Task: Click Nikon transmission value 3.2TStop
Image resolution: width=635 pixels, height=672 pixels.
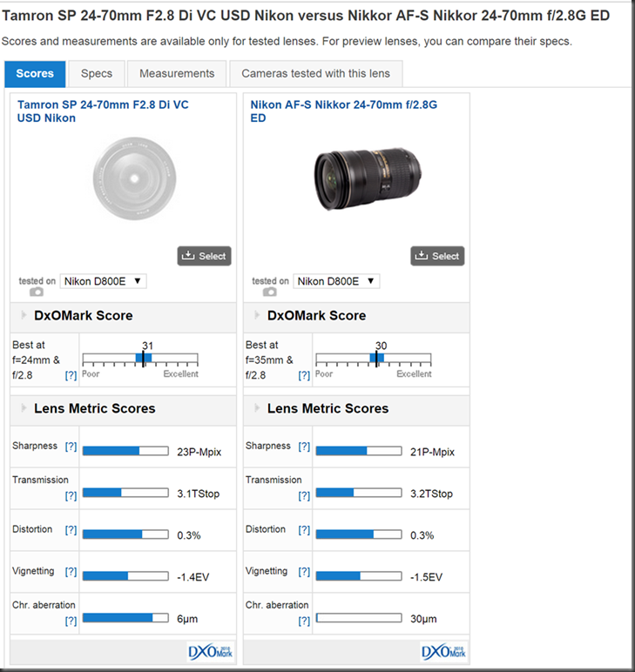Action: [431, 494]
